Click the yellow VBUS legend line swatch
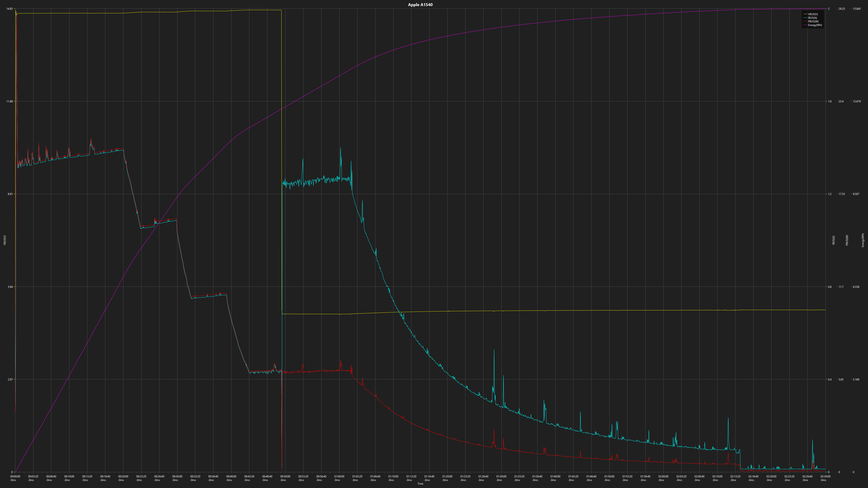 click(x=805, y=14)
